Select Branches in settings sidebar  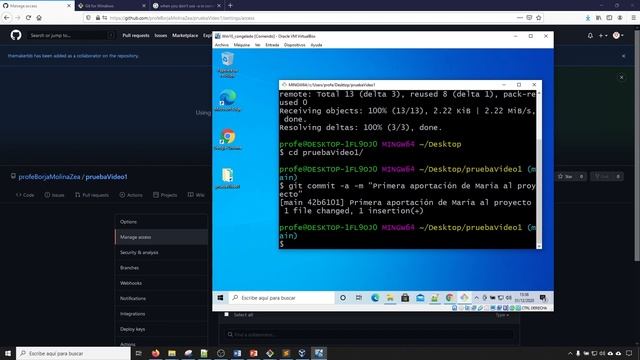(x=162, y=268)
